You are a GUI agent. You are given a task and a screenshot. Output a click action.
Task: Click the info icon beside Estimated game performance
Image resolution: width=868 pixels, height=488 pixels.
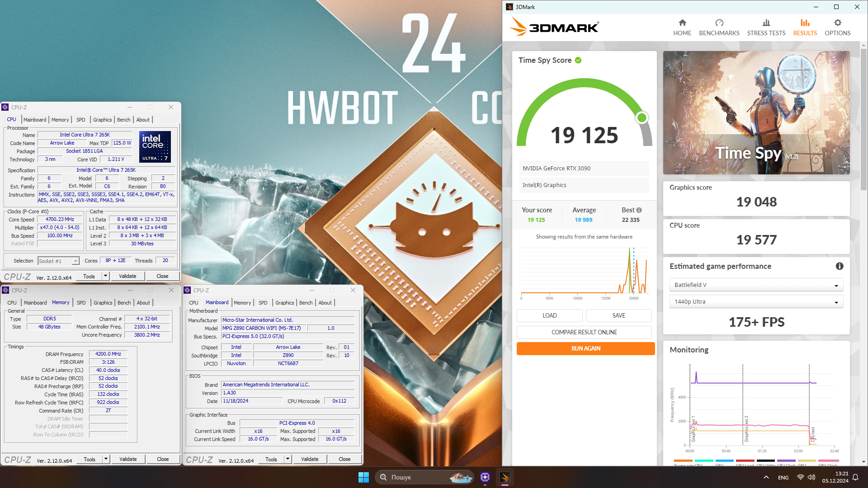pyautogui.click(x=839, y=266)
